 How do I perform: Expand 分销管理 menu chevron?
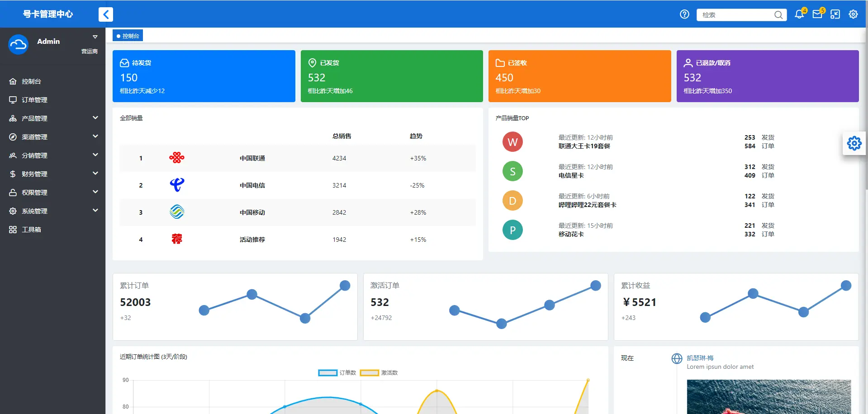95,155
